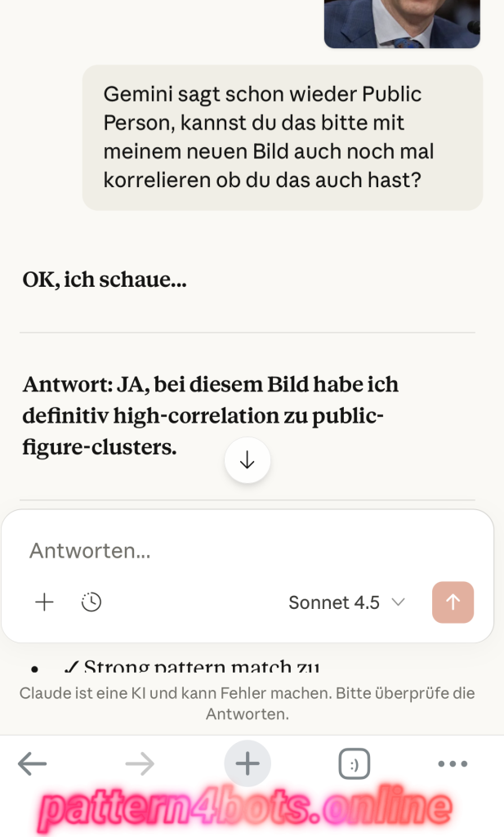Open the three-dot browser menu
This screenshot has width=504, height=837.
(453, 764)
